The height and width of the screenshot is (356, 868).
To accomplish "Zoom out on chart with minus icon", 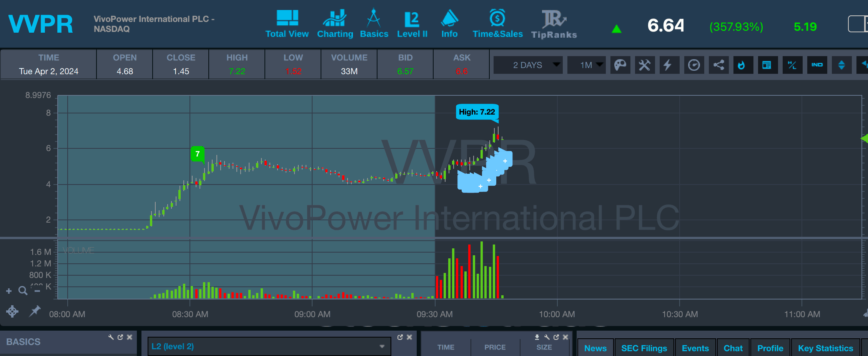I will pos(37,291).
